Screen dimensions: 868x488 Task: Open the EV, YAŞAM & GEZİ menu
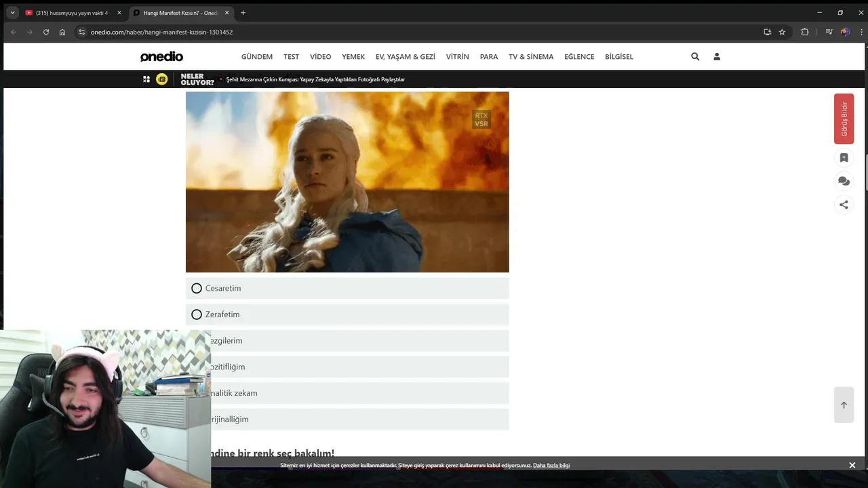(406, 57)
